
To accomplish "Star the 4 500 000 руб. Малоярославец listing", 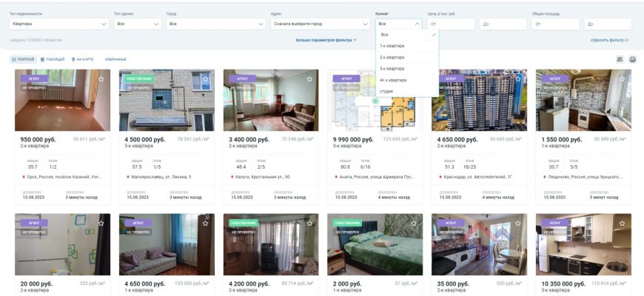I will (x=207, y=78).
